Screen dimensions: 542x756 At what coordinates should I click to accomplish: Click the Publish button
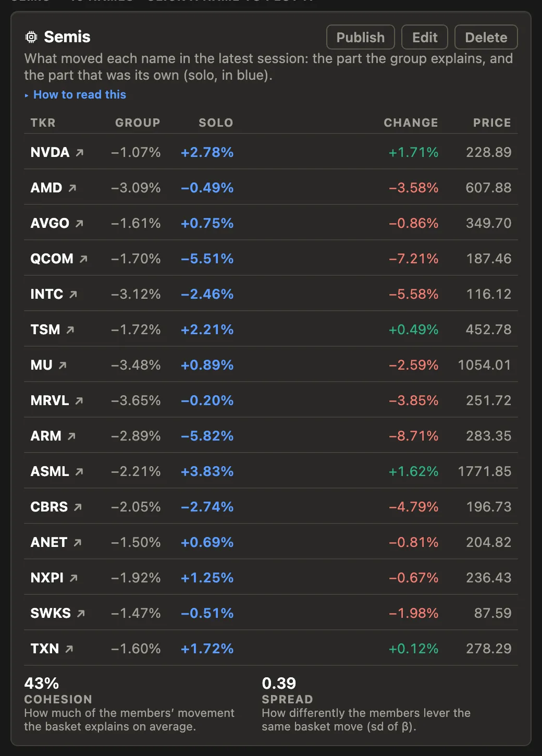tap(361, 38)
